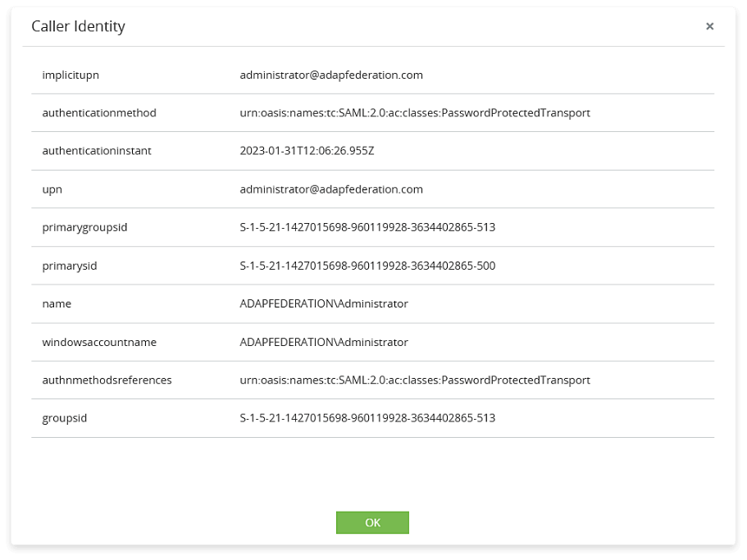Viewport: 747px width, 560px height.
Task: Select the groupsid claim label
Action: 65,418
